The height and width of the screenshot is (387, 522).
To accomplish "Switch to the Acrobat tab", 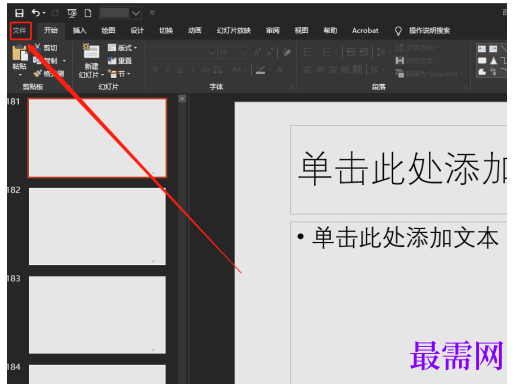I will click(x=365, y=31).
